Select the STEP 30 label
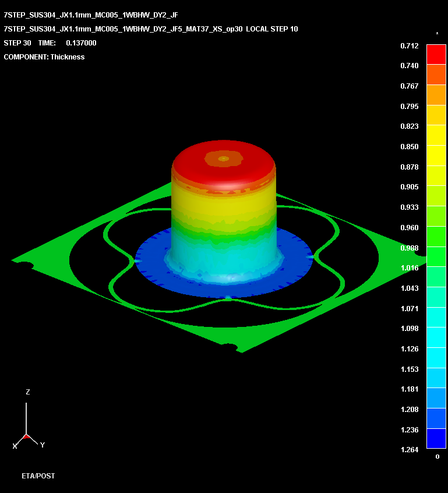Screen dimensions: 448x493 click(x=17, y=43)
